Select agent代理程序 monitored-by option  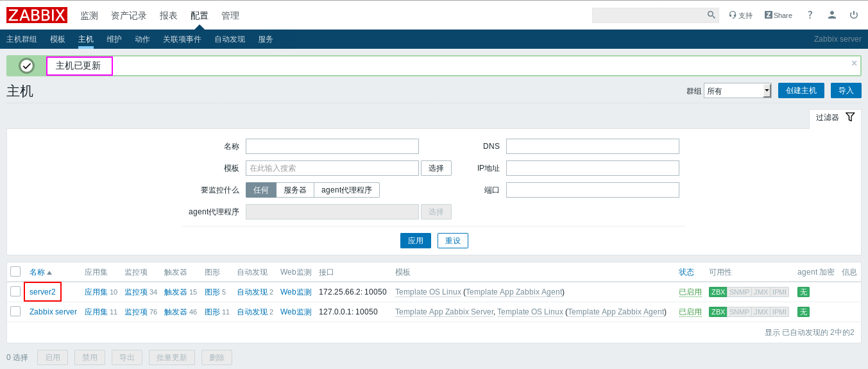tap(346, 190)
